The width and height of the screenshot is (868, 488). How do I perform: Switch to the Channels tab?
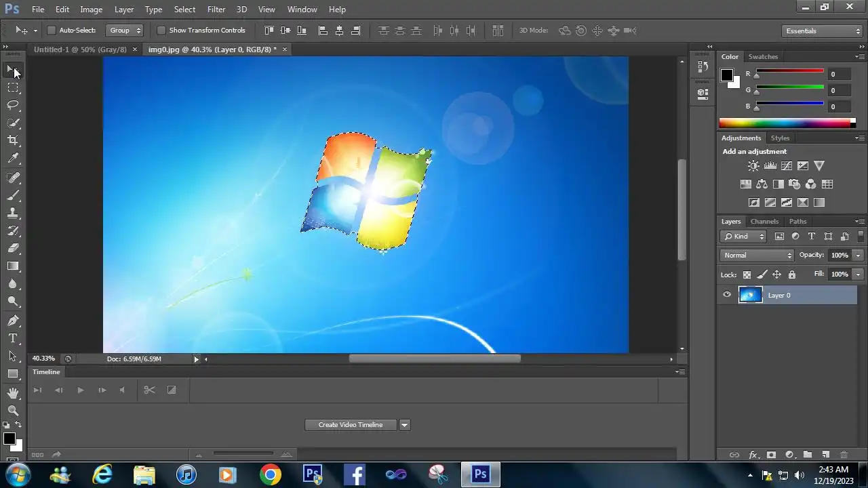click(764, 222)
